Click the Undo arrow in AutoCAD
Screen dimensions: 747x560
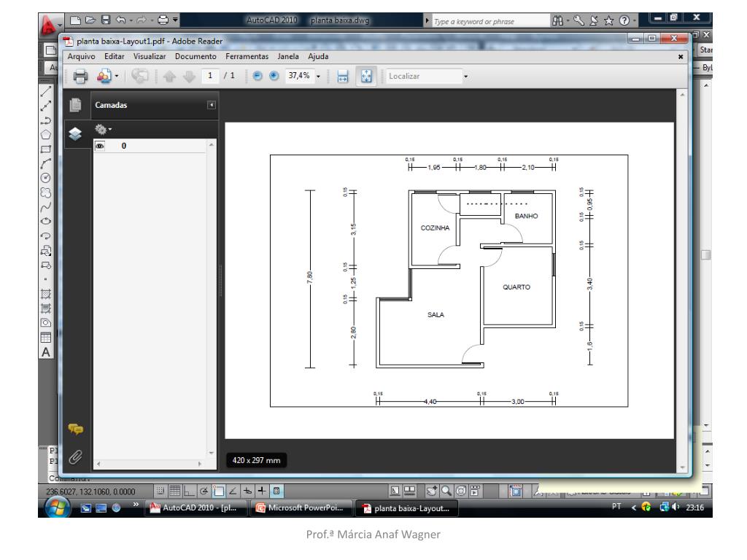(x=121, y=20)
